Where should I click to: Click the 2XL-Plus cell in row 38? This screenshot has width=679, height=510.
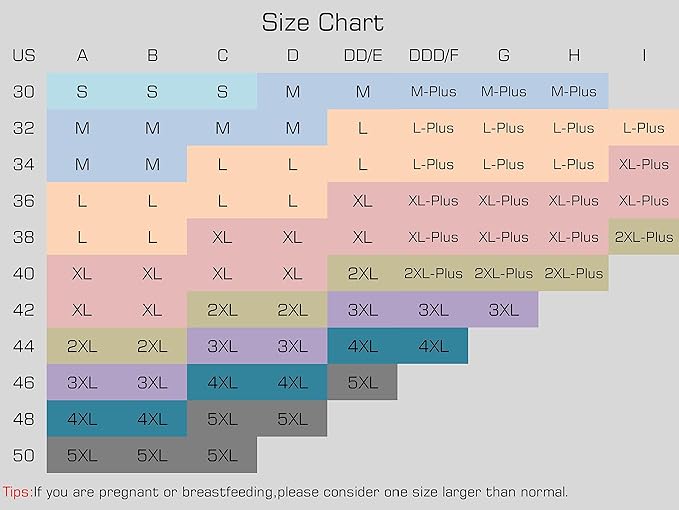tap(643, 237)
